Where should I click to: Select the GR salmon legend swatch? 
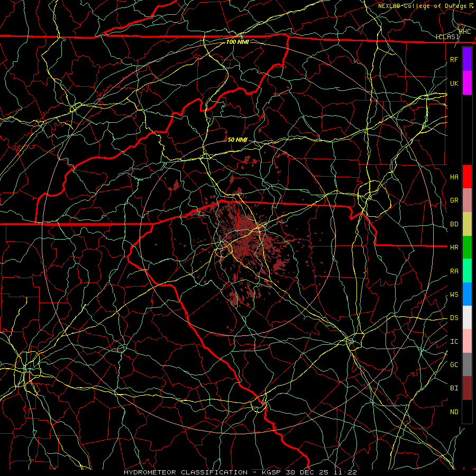pyautogui.click(x=467, y=200)
